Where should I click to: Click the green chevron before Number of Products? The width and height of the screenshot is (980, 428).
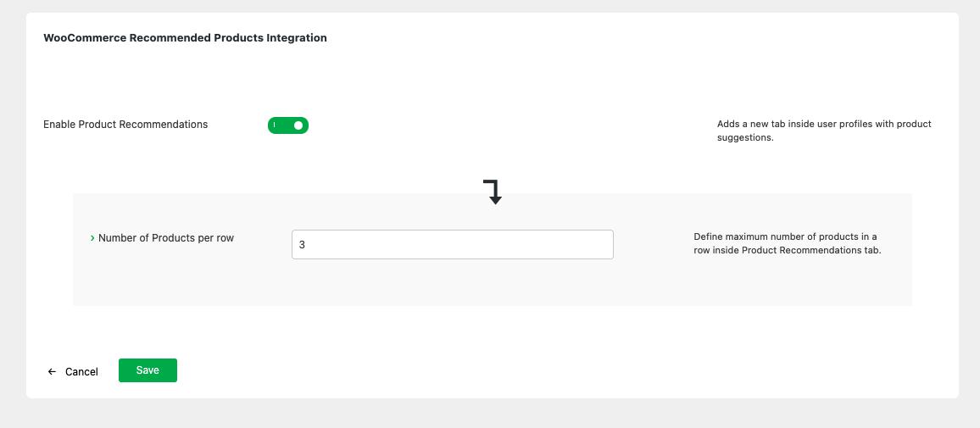click(92, 239)
